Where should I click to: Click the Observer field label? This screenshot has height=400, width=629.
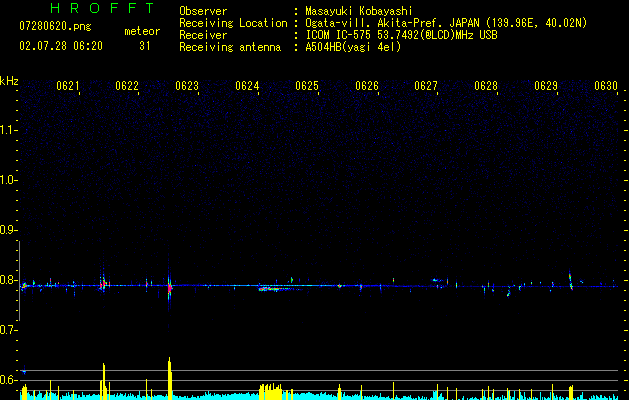point(203,11)
